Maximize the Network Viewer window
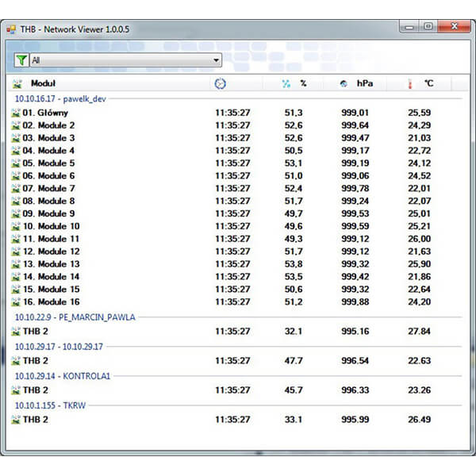The image size is (476, 476). [x=428, y=26]
